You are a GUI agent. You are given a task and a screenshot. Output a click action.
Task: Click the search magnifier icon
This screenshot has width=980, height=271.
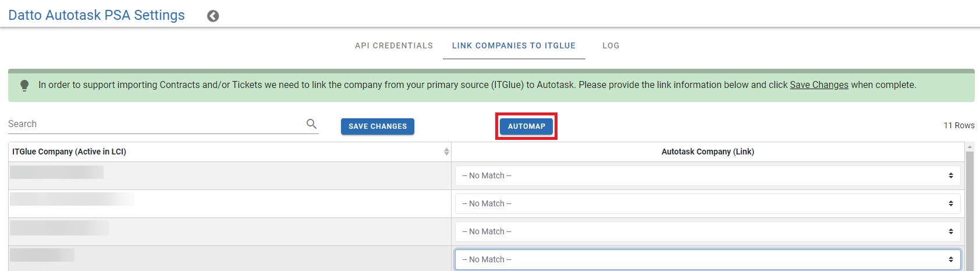click(x=311, y=124)
